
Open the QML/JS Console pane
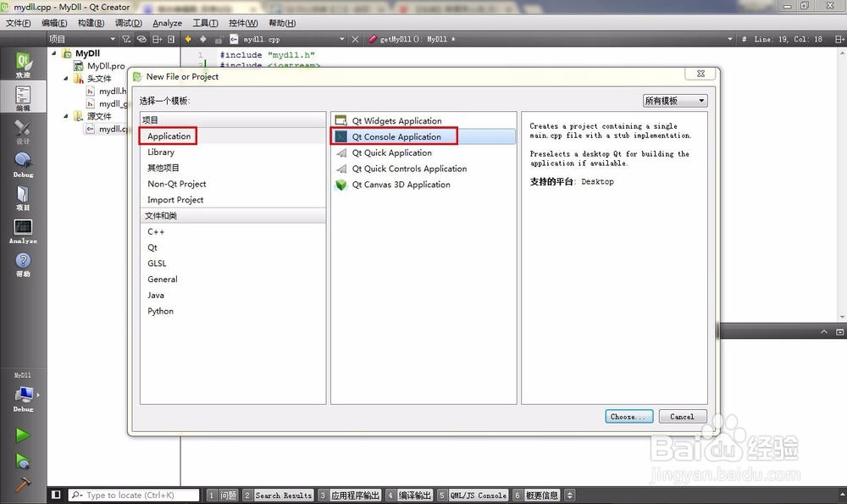473,495
